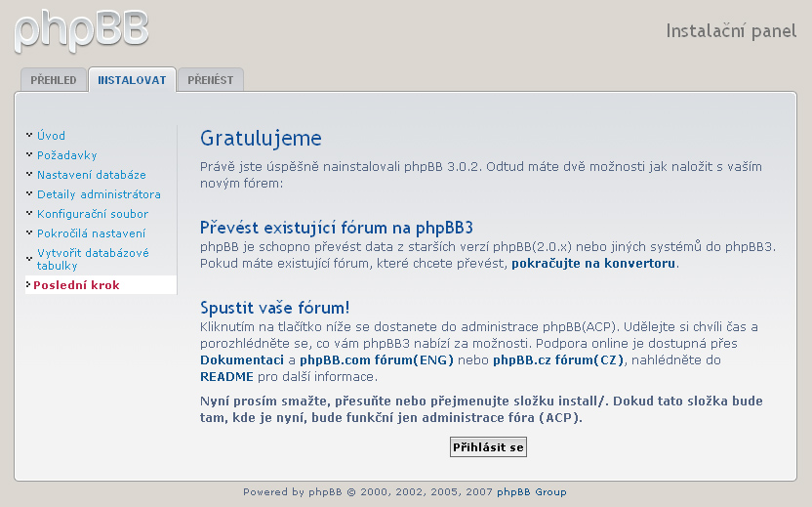Visit the phpBB.cz fórum(CZ) link
The height and width of the screenshot is (507, 812).
(x=558, y=359)
